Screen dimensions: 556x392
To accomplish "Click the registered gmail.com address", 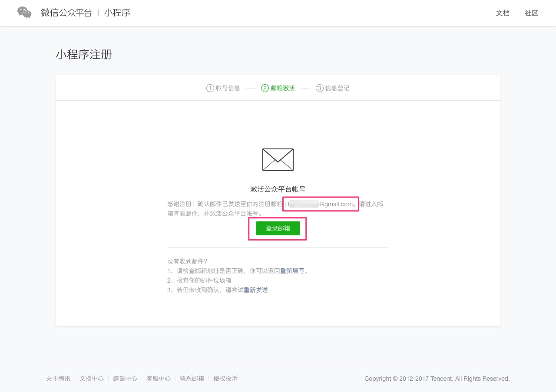I will click(x=321, y=204).
